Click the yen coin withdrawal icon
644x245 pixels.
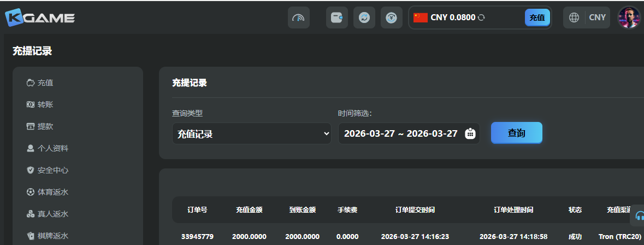391,17
